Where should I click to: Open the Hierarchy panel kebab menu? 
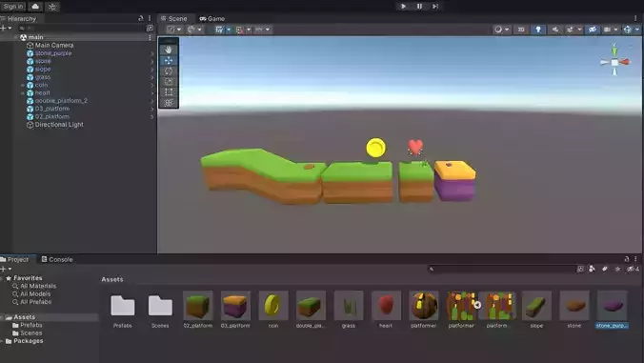pyautogui.click(x=150, y=18)
